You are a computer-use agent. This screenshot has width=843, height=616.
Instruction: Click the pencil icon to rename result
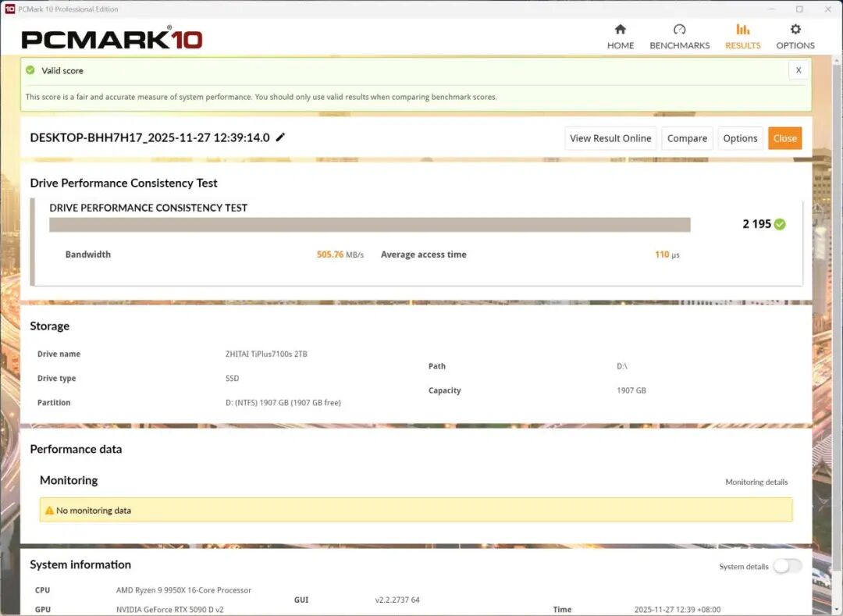click(281, 137)
